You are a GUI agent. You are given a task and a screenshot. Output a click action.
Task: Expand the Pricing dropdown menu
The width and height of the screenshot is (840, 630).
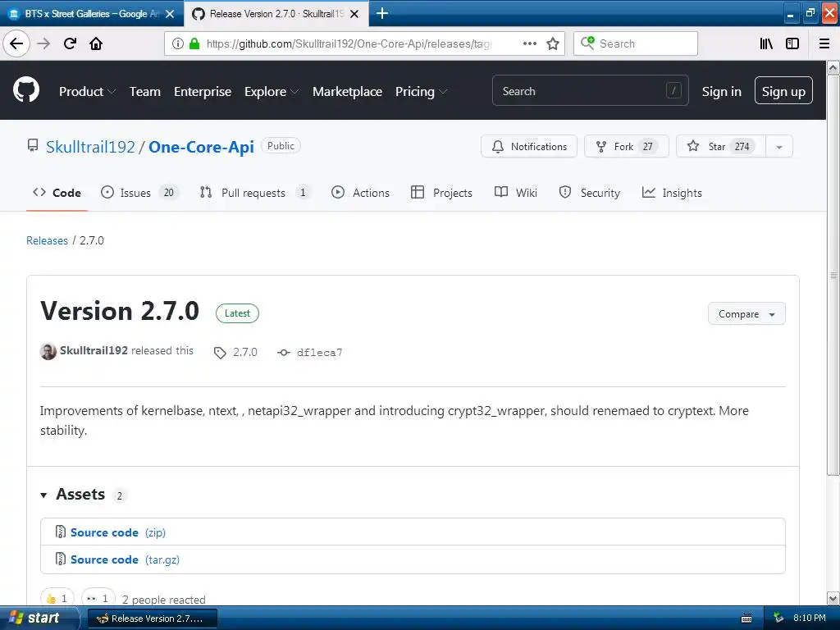421,92
